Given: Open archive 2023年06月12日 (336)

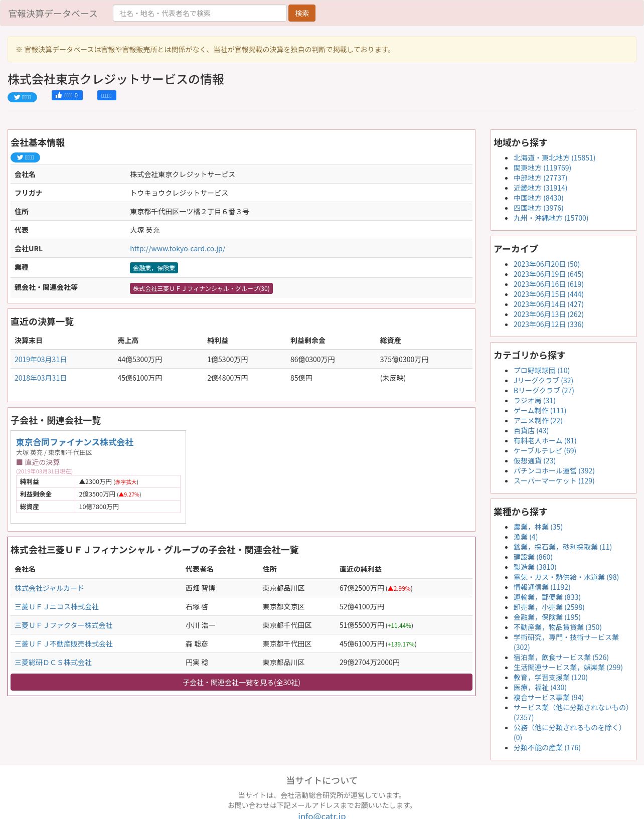Looking at the screenshot, I should (548, 324).
